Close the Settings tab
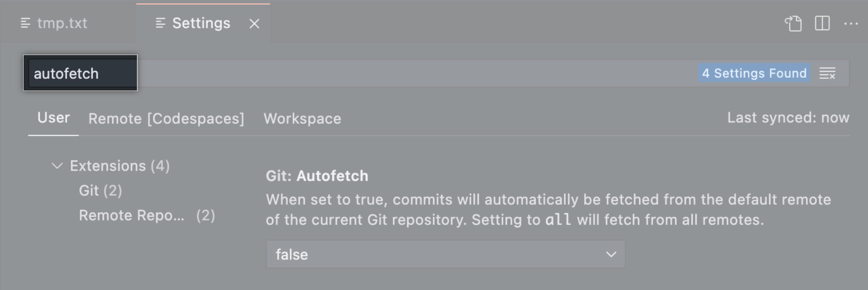Image resolution: width=868 pixels, height=290 pixels. (254, 23)
